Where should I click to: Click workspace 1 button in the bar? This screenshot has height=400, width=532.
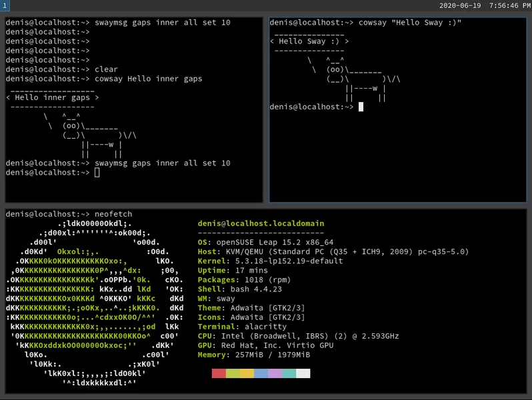coord(4,5)
